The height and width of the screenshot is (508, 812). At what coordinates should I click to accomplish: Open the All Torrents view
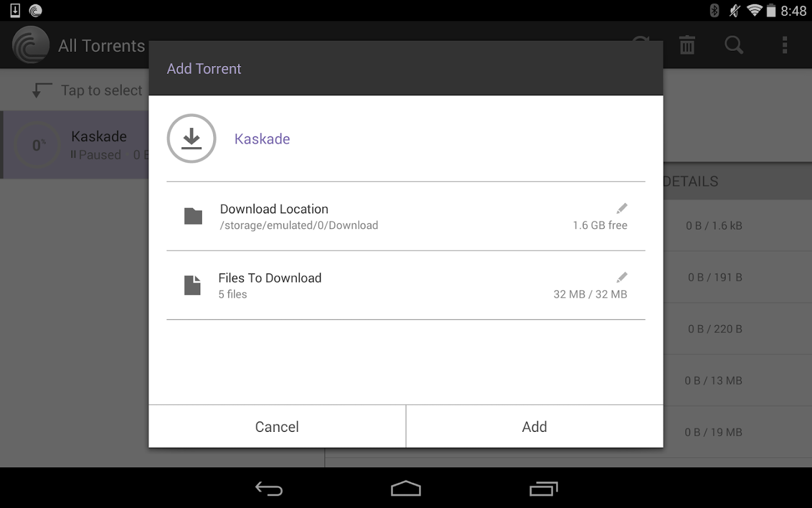pyautogui.click(x=101, y=45)
